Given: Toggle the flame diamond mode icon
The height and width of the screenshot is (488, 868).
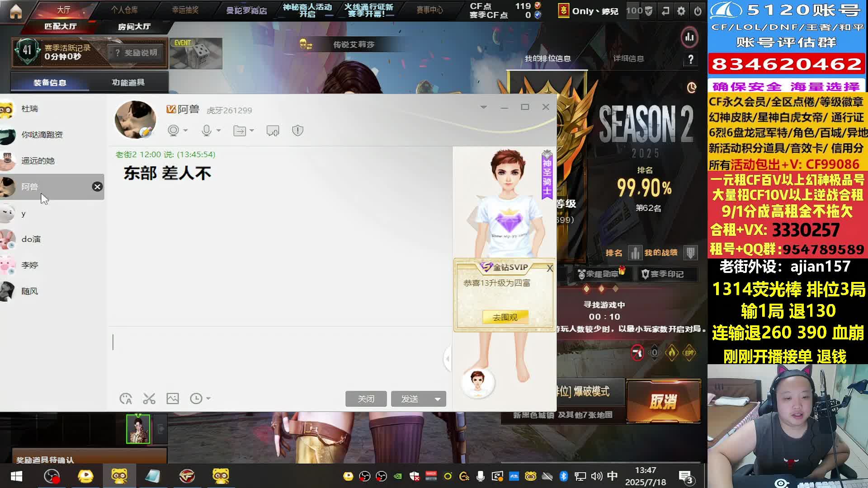Looking at the screenshot, I should (x=672, y=353).
